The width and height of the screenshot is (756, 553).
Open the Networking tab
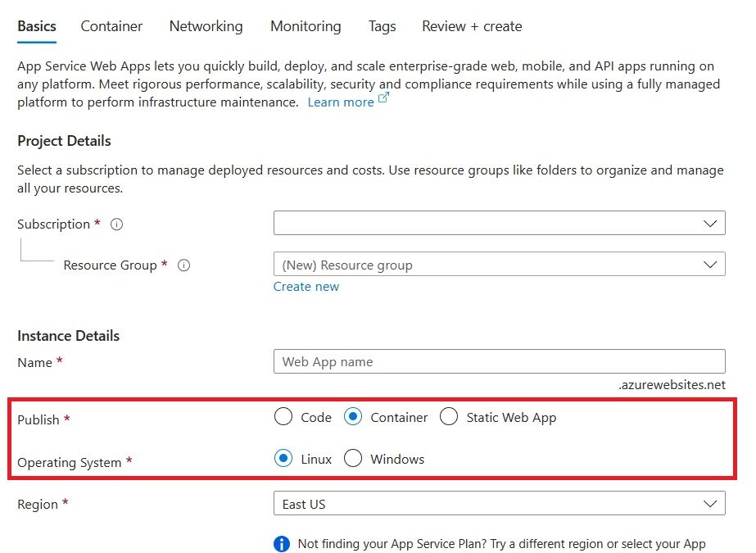pos(206,26)
